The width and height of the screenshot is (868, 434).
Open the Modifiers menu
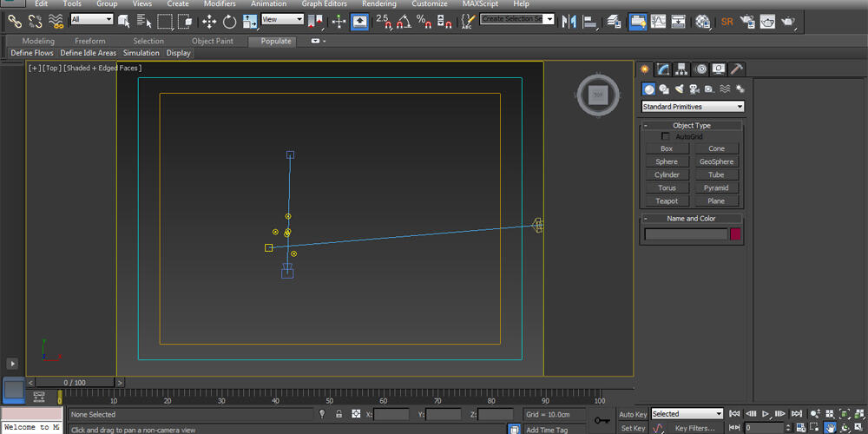tap(219, 4)
